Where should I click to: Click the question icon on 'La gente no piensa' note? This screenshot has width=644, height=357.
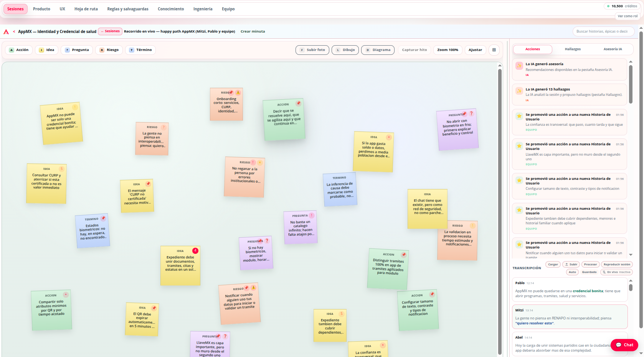click(x=163, y=127)
